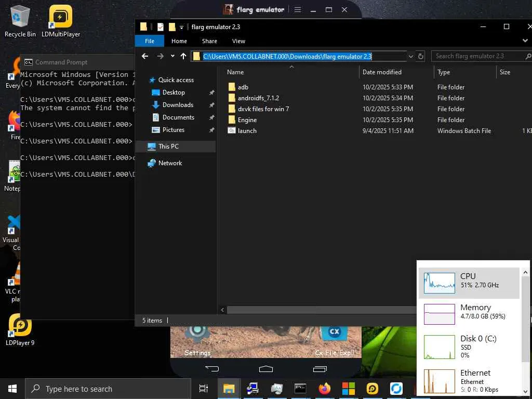This screenshot has width=532, height=399.
Task: Open Desktop in navigation pane
Action: (174, 92)
